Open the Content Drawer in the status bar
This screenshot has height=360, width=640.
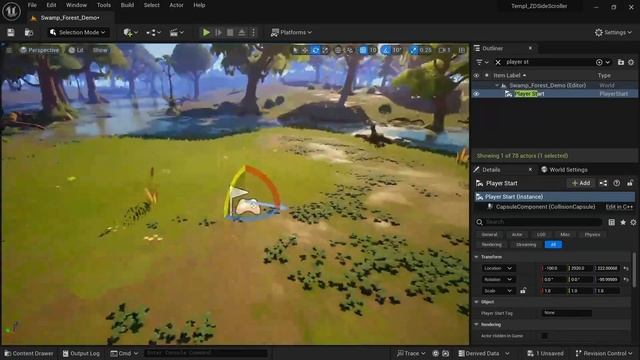(29, 353)
